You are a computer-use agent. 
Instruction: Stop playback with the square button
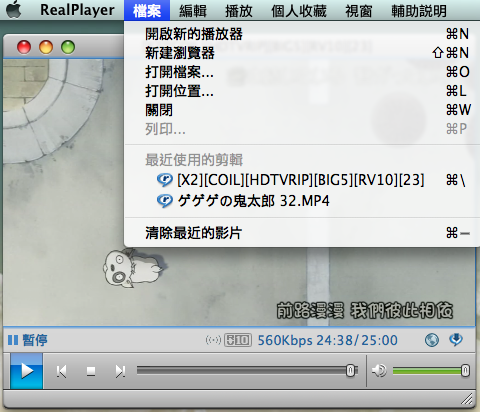[x=91, y=371]
